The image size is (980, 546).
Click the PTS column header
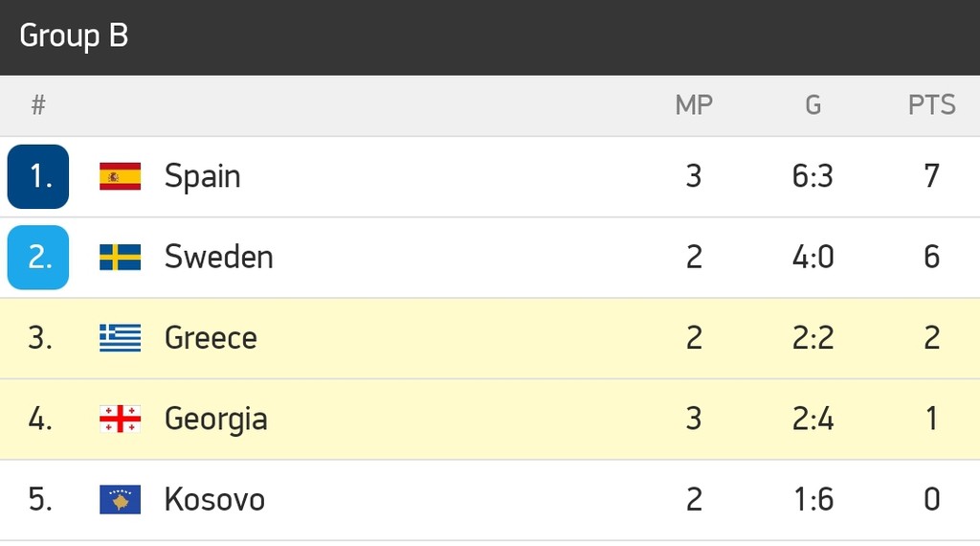[932, 105]
